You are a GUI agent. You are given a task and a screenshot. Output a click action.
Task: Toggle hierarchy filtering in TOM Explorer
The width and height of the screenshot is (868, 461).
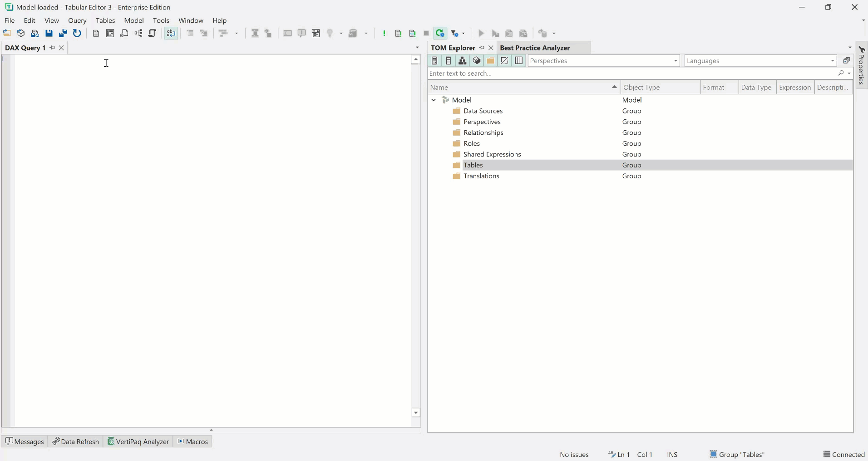(462, 60)
